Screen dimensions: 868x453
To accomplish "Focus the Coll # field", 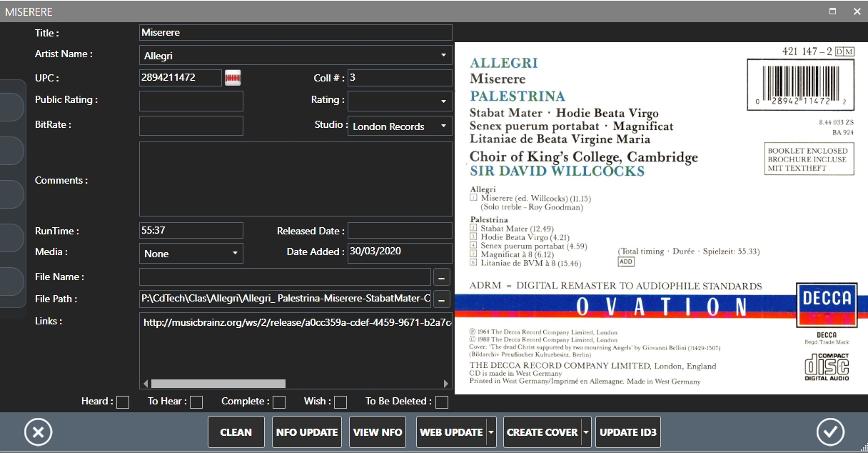I will point(400,78).
